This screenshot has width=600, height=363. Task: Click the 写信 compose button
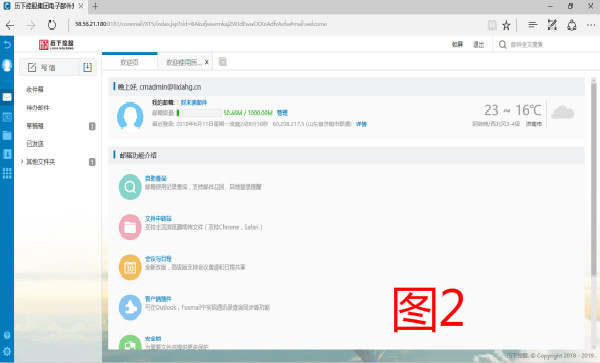(49, 67)
